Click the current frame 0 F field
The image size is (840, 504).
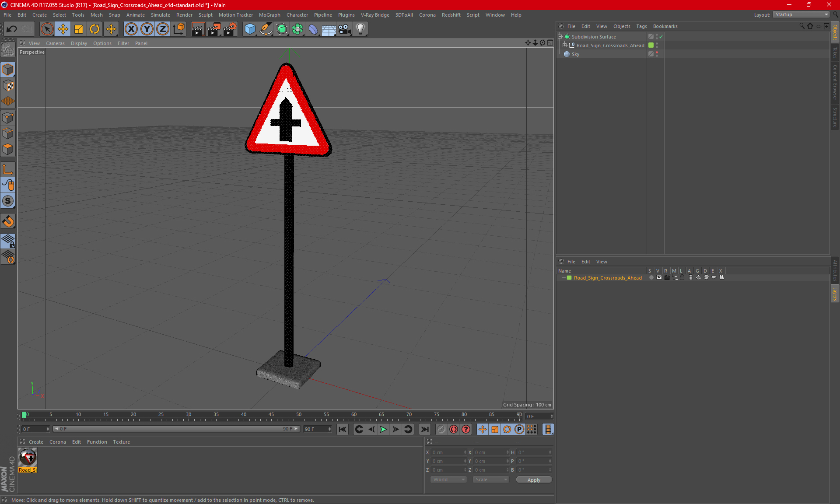(x=36, y=429)
